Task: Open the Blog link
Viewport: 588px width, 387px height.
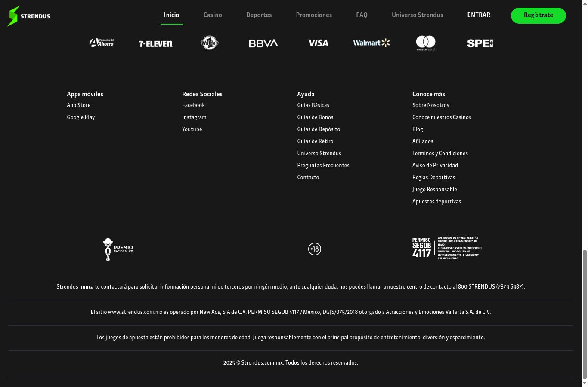Action: [418, 129]
